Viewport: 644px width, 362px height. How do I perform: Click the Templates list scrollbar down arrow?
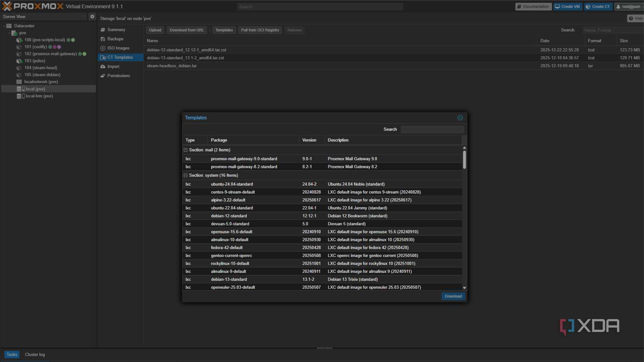point(464,288)
